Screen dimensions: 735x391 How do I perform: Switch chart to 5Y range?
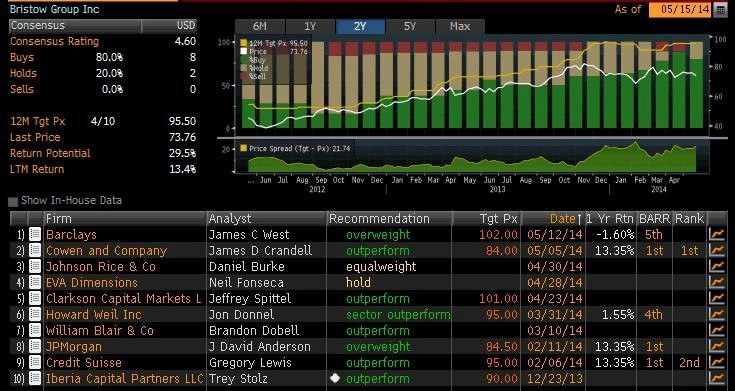pos(410,26)
